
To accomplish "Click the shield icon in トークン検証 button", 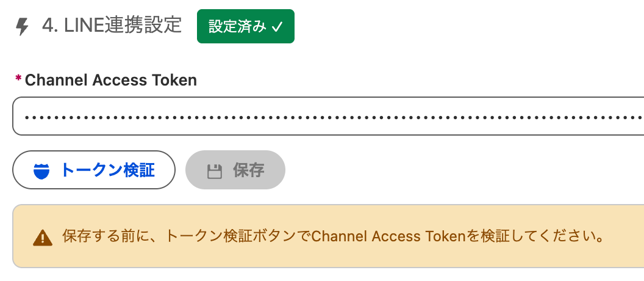I will (41, 170).
